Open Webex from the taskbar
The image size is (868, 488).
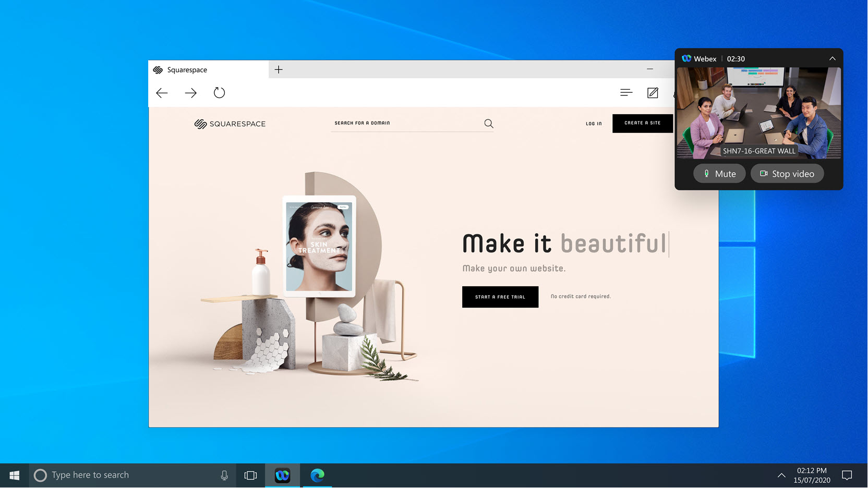coord(282,475)
